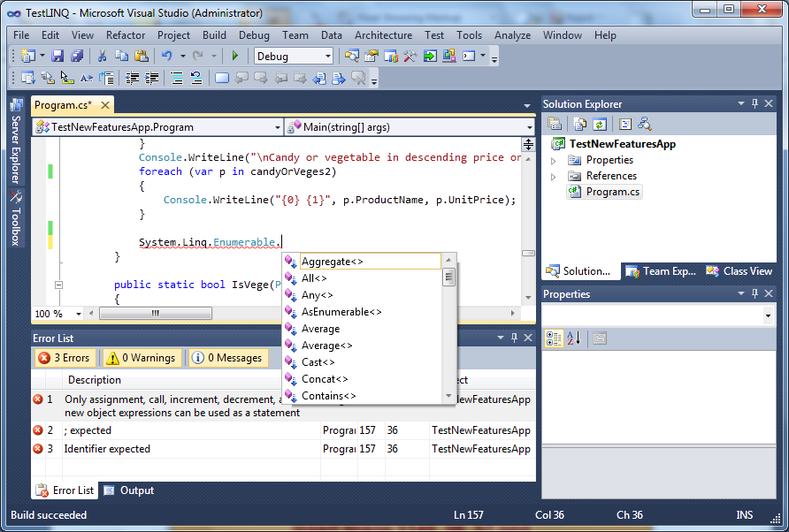Image resolution: width=789 pixels, height=532 pixels.
Task: Sort properties alphabetically with the A-Z icon
Action: click(574, 338)
